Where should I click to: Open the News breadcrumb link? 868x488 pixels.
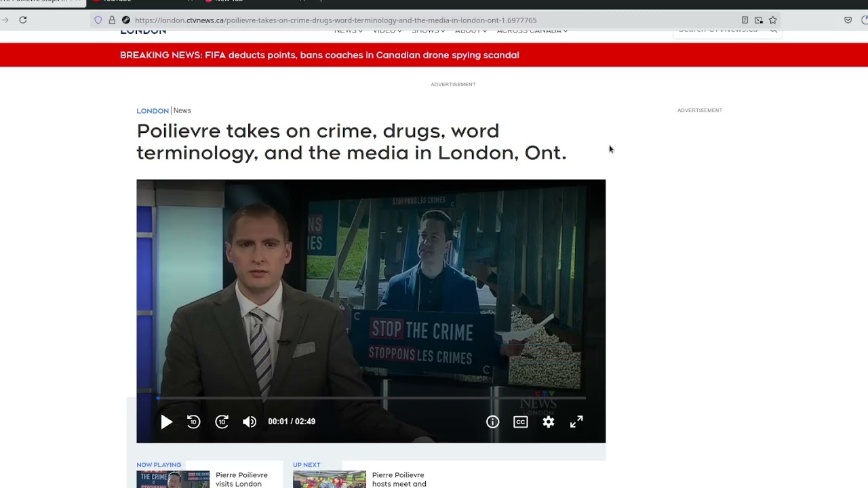(x=182, y=111)
